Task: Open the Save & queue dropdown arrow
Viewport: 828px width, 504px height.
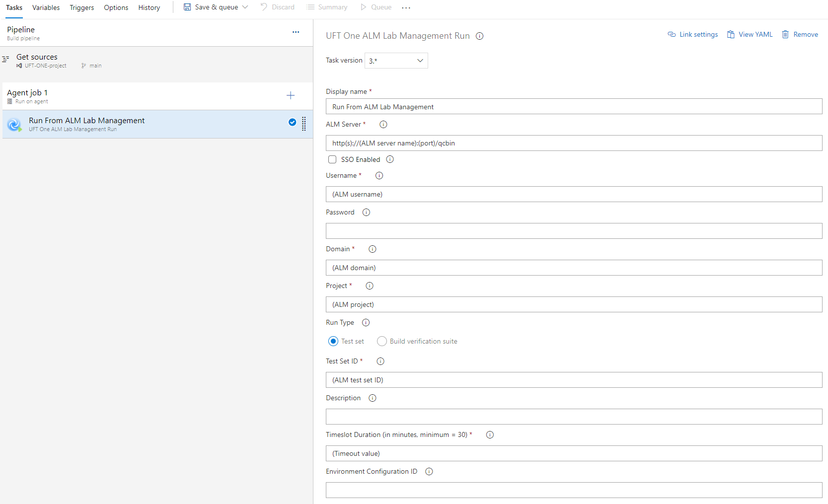Action: (245, 7)
